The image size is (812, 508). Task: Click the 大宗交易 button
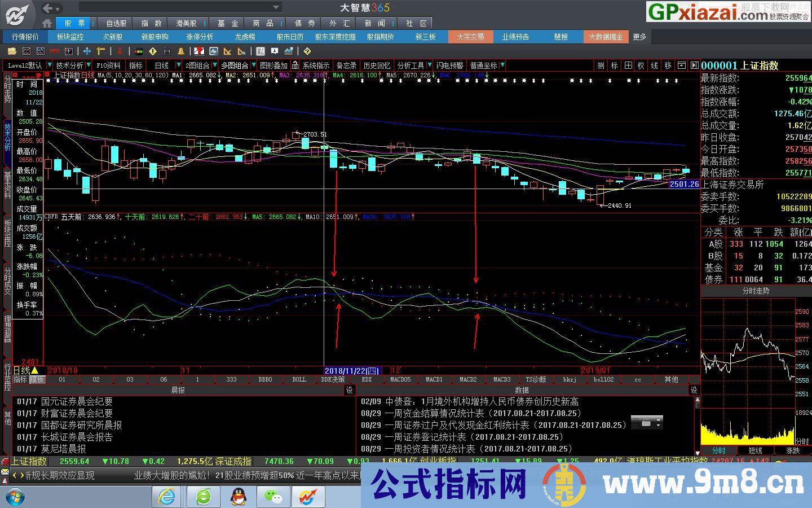click(x=470, y=37)
